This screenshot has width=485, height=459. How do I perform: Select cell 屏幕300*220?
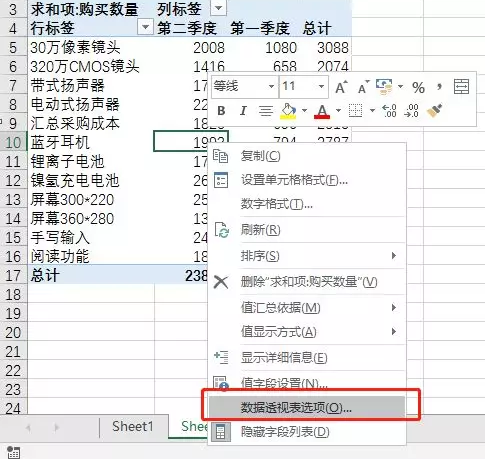[91, 200]
